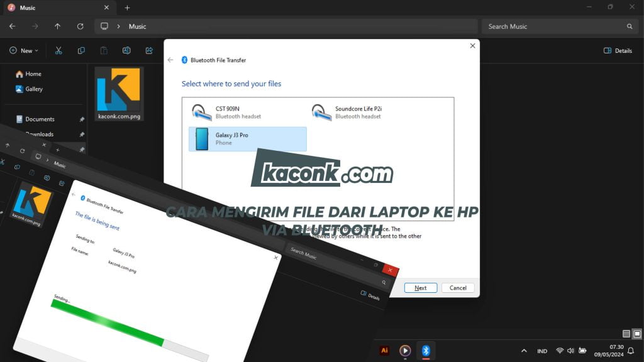
Task: Switch to list details view layout
Action: pyautogui.click(x=626, y=334)
